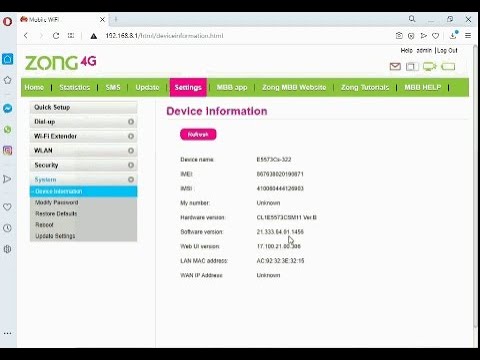The height and width of the screenshot is (360, 480).
Task: Click the ad blocker shield icon
Action: click(411, 36)
